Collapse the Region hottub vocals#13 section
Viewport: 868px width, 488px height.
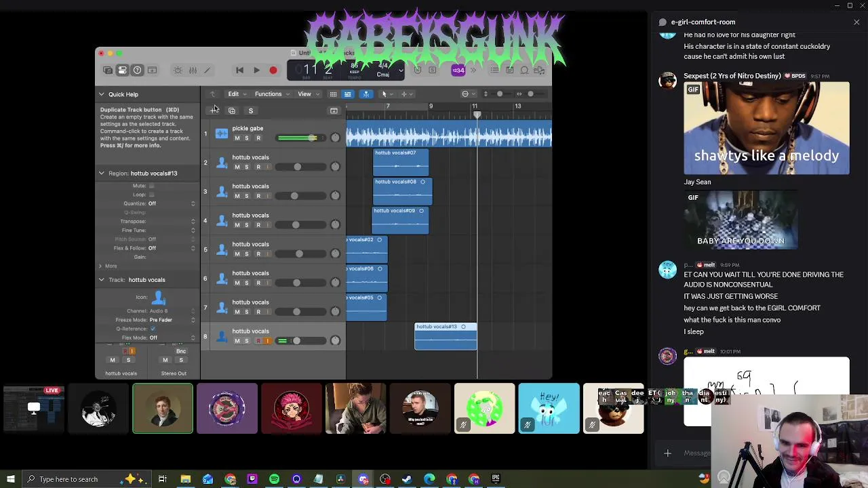pyautogui.click(x=101, y=173)
